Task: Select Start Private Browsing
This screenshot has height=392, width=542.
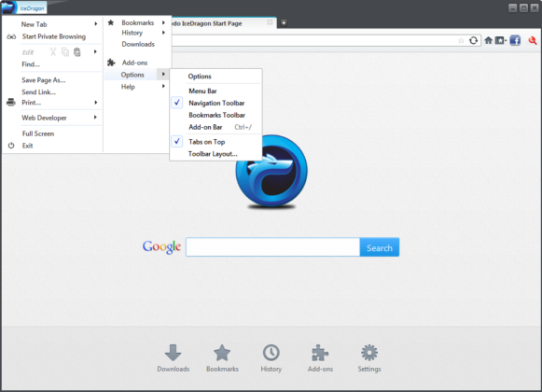Action: coord(53,36)
